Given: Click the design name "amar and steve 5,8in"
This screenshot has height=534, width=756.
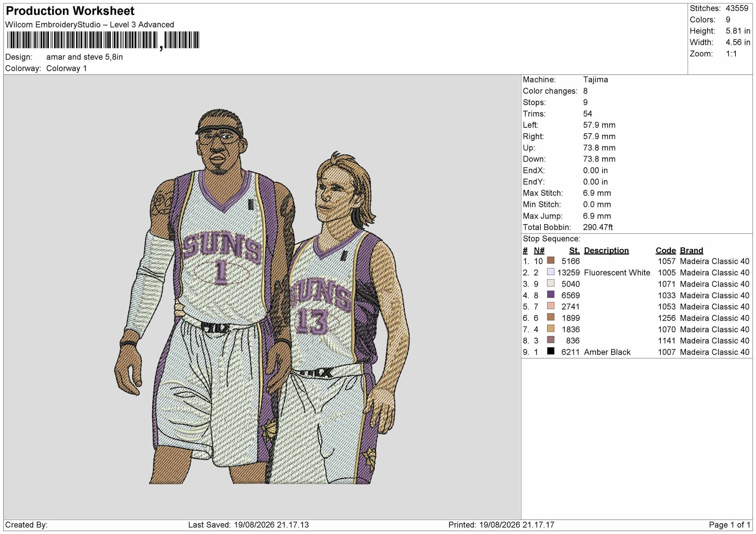Looking at the screenshot, I should point(85,57).
